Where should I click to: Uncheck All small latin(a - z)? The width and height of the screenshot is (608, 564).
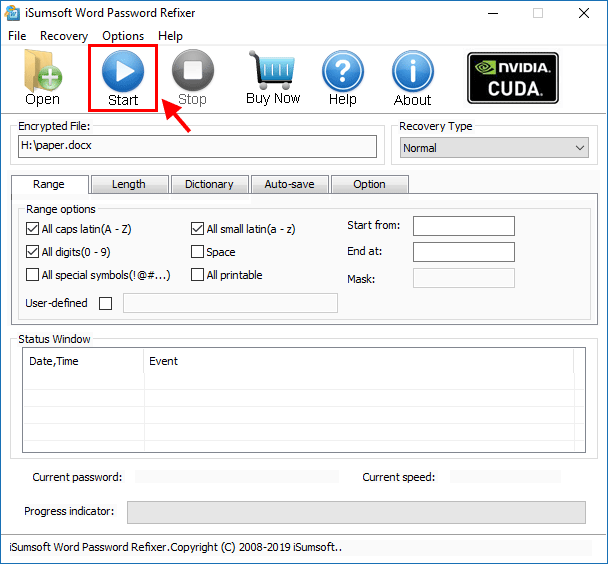coord(197,229)
